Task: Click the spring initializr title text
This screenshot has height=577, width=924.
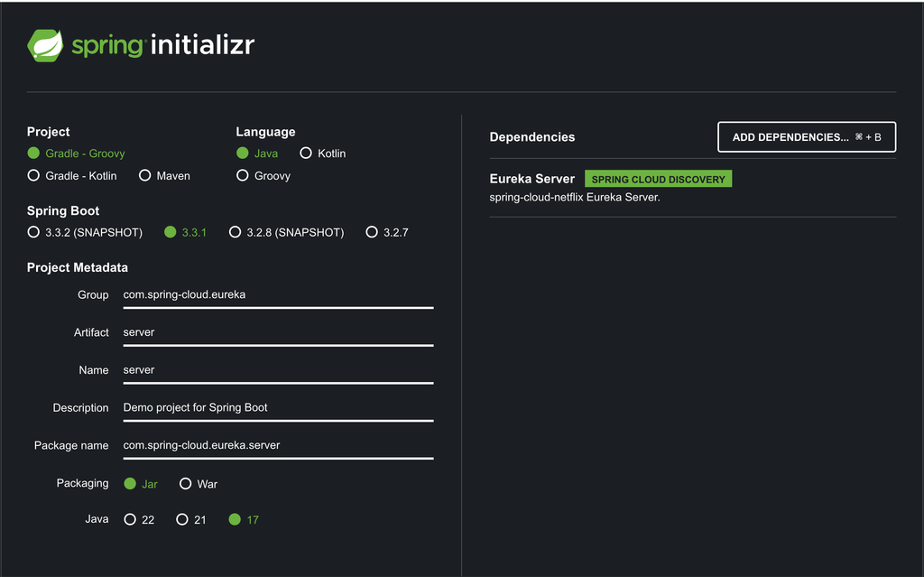Action: coord(163,45)
